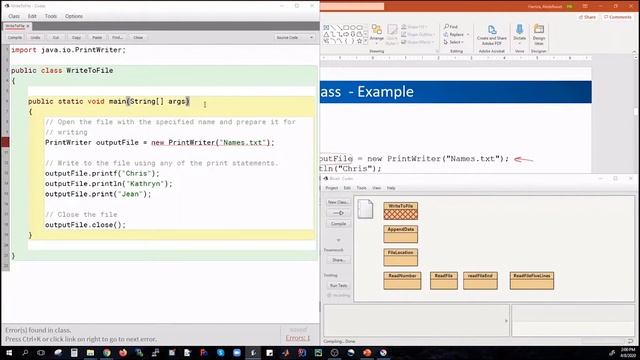This screenshot has height=360, width=640.
Task: Open Edit menu in BlueJ main window
Action: pyautogui.click(x=347, y=188)
